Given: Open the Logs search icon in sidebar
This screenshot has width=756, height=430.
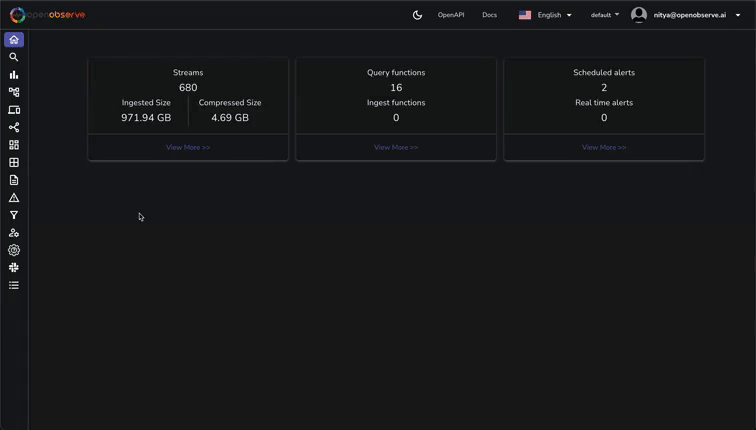Looking at the screenshot, I should 14,57.
